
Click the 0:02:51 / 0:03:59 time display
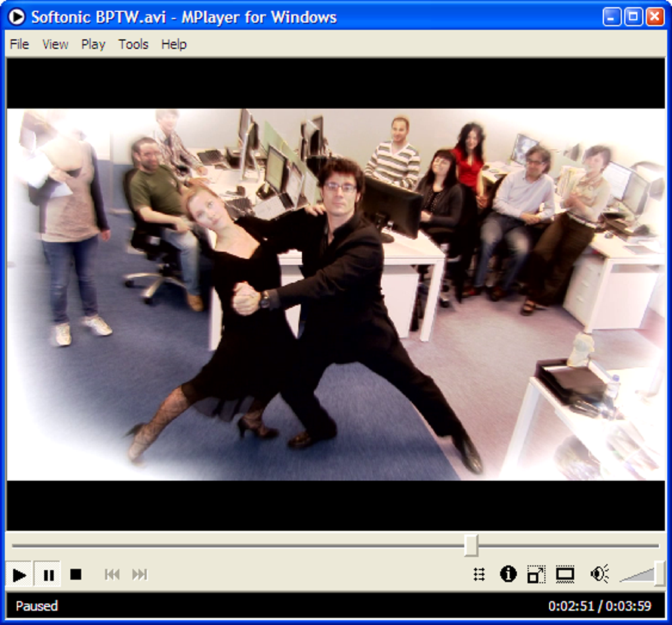coord(600,606)
